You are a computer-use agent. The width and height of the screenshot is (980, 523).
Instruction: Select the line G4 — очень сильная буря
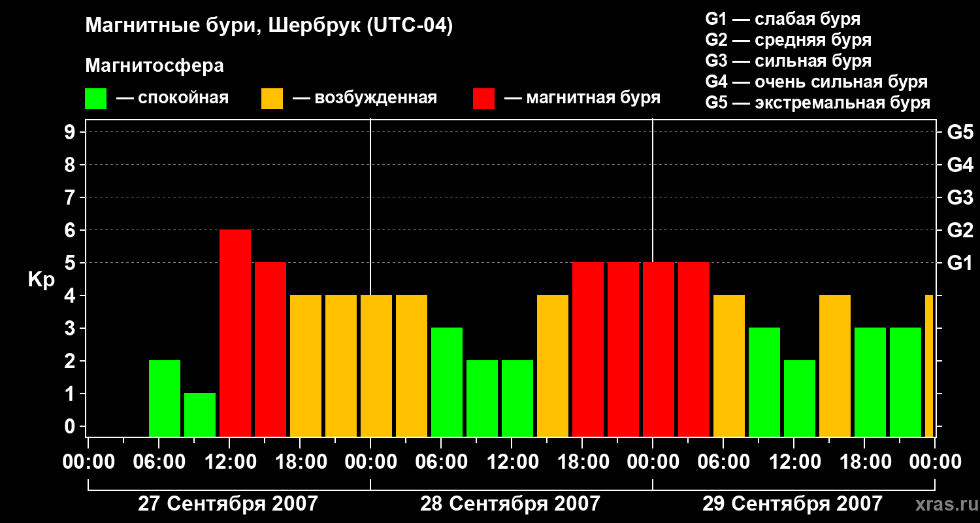pos(816,82)
